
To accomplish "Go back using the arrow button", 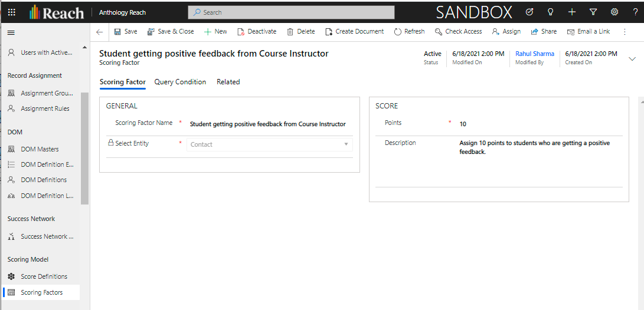I will 99,32.
